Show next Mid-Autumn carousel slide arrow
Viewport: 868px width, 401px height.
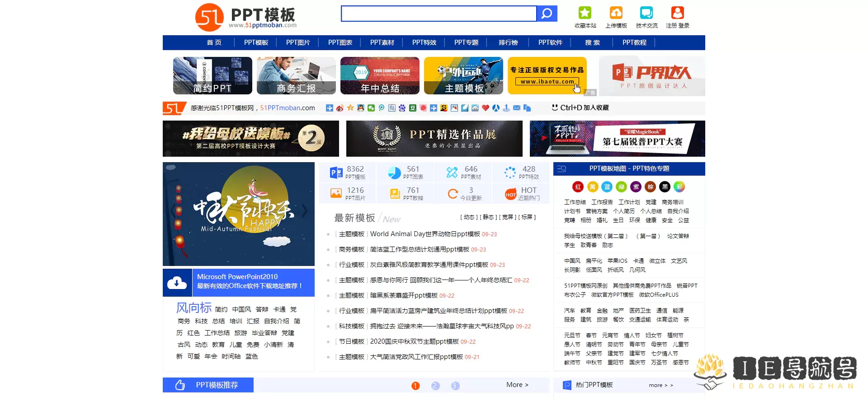point(305,211)
